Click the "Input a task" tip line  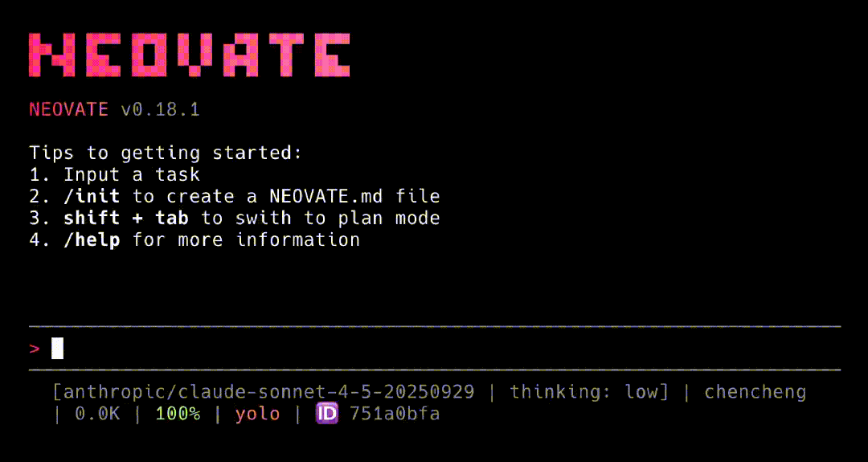pos(132,174)
